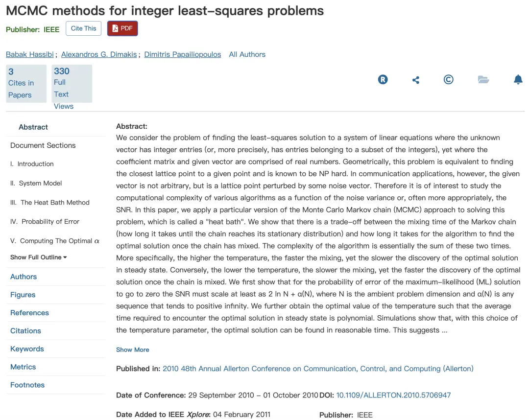Save to folder icon

483,80
